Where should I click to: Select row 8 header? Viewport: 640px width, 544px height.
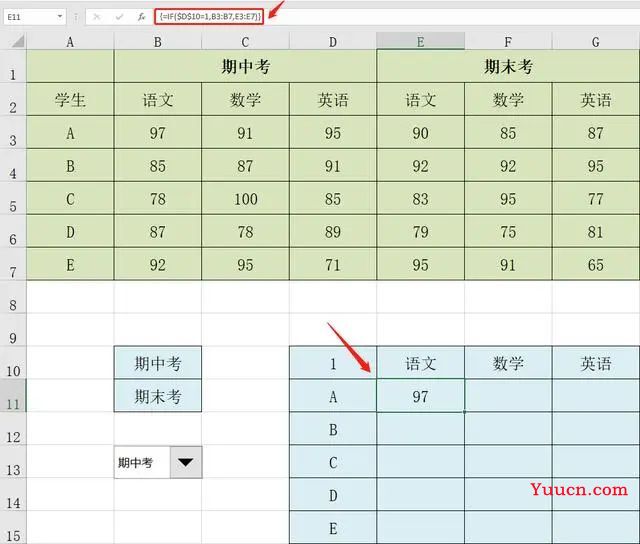13,297
